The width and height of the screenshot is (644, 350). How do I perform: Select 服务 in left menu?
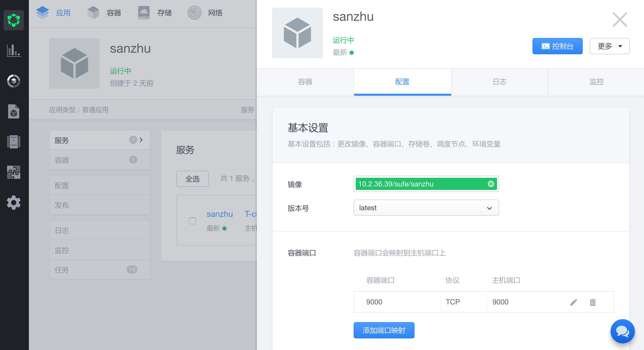point(100,140)
